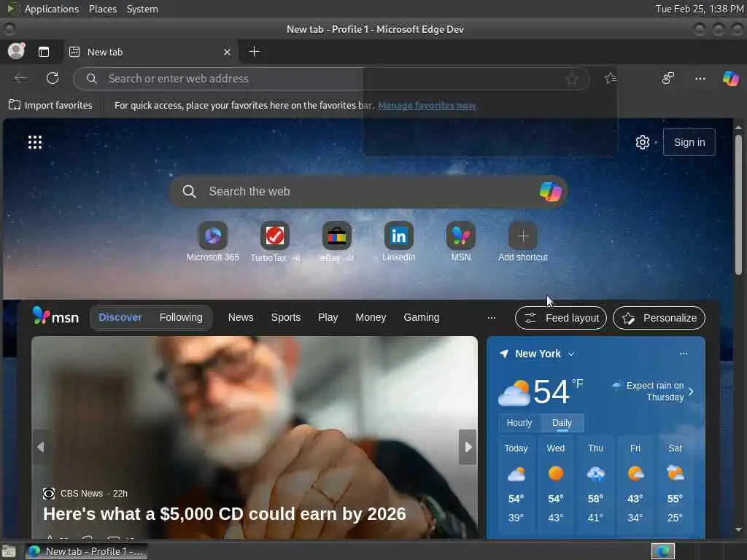Select Sat forecast column
Screen dimensions: 747x560
click(x=675, y=483)
